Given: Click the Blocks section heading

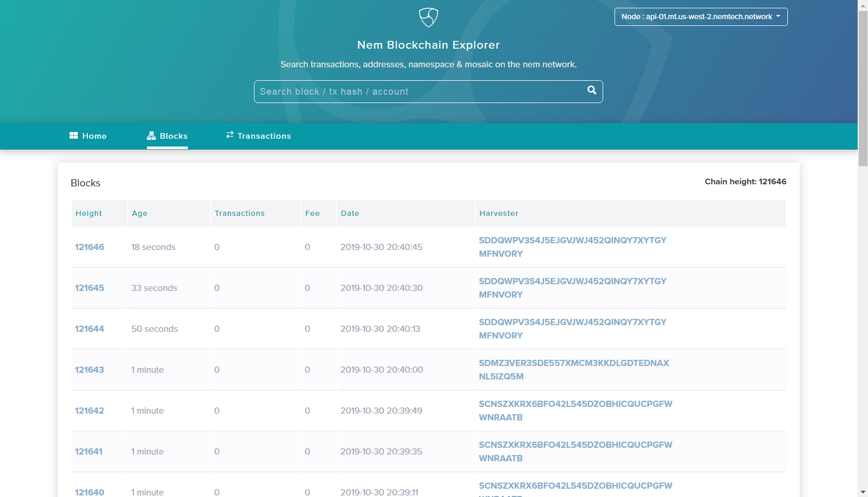Looking at the screenshot, I should [85, 183].
